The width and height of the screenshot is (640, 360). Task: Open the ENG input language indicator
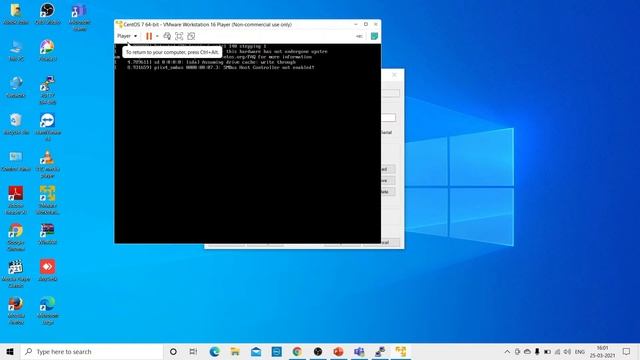pyautogui.click(x=580, y=351)
